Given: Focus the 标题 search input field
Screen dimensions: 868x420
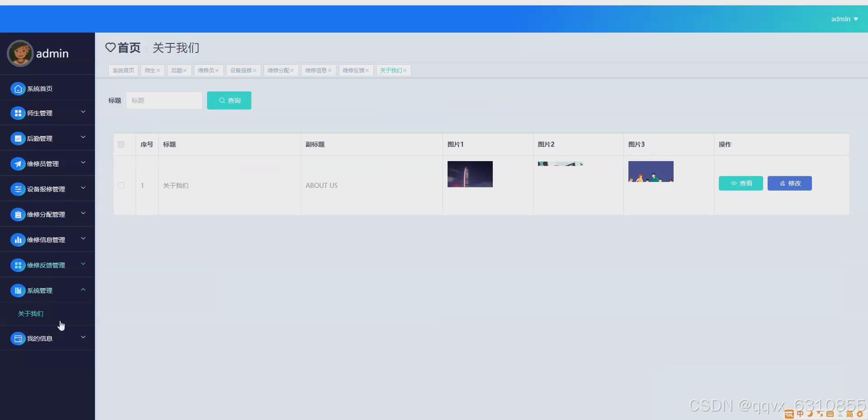Looking at the screenshot, I should (164, 100).
